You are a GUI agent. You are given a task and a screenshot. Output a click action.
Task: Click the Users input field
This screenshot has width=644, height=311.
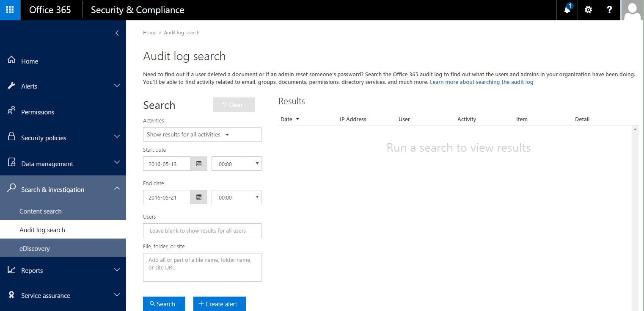tap(202, 230)
